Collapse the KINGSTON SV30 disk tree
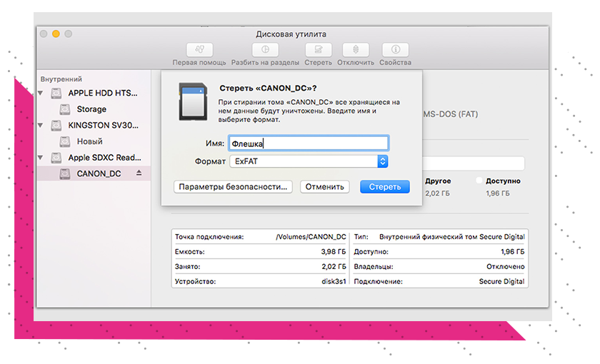Image resolution: width=600 pixels, height=364 pixels. pos(41,126)
